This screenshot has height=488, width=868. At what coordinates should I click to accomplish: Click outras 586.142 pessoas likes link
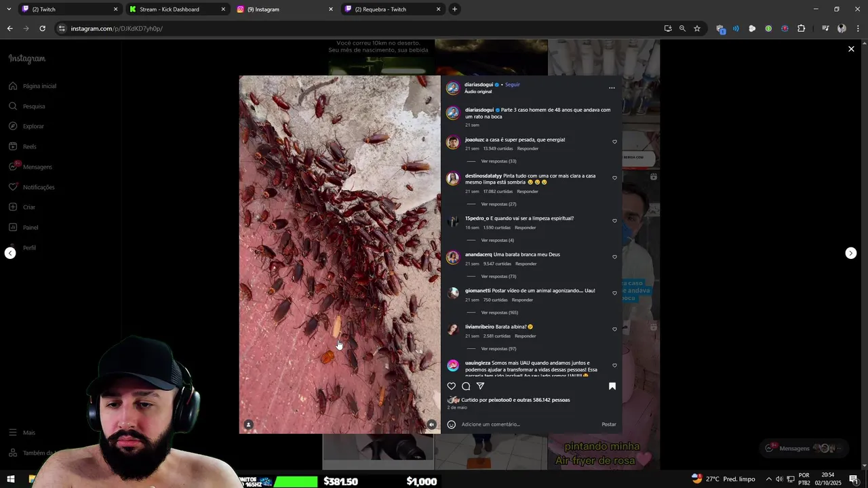[545, 400]
